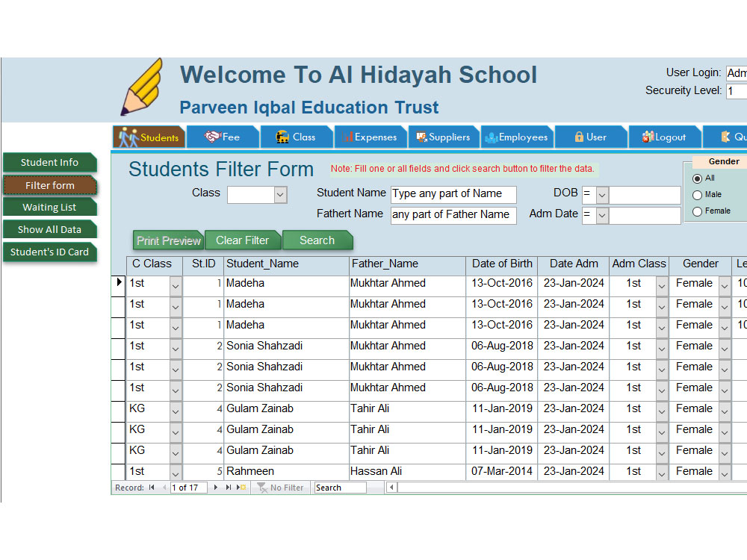This screenshot has height=560, width=747.
Task: Select the Female gender radio button
Action: click(x=698, y=211)
